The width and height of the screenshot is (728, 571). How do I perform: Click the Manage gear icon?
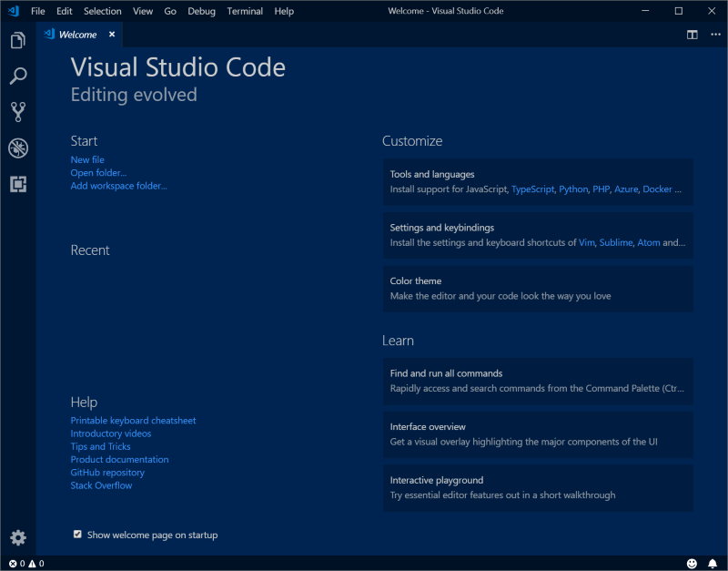(18, 537)
